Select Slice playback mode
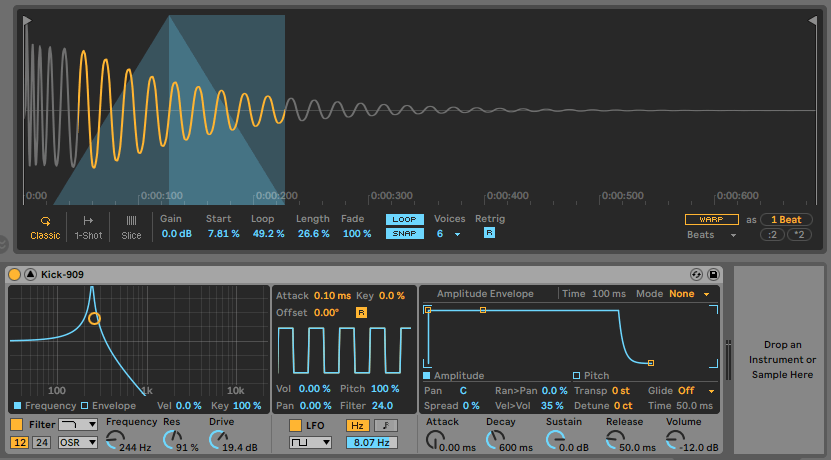This screenshot has width=831, height=460. click(x=131, y=228)
